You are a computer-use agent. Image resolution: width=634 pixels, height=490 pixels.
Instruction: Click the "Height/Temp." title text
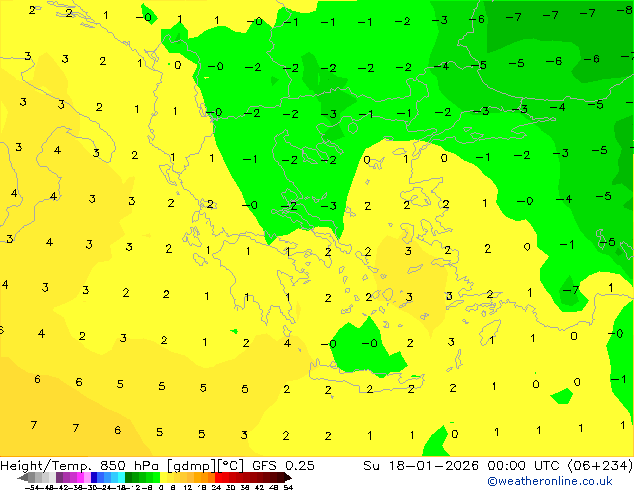pos(46,465)
